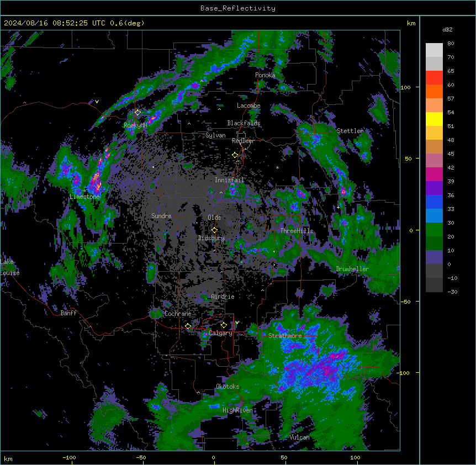The image size is (476, 465).
Task: Click the bright yellow band in dBZ legend
Action: click(434, 119)
